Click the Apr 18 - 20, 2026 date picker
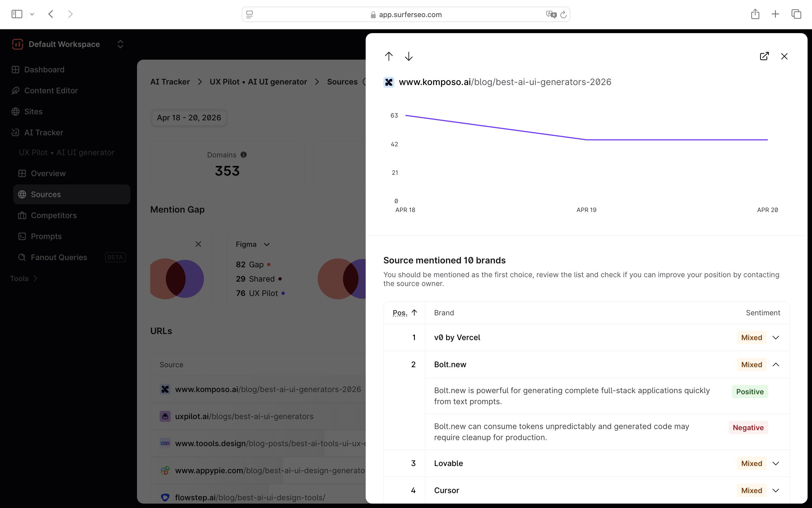Viewport: 812px width, 508px height. click(x=189, y=118)
